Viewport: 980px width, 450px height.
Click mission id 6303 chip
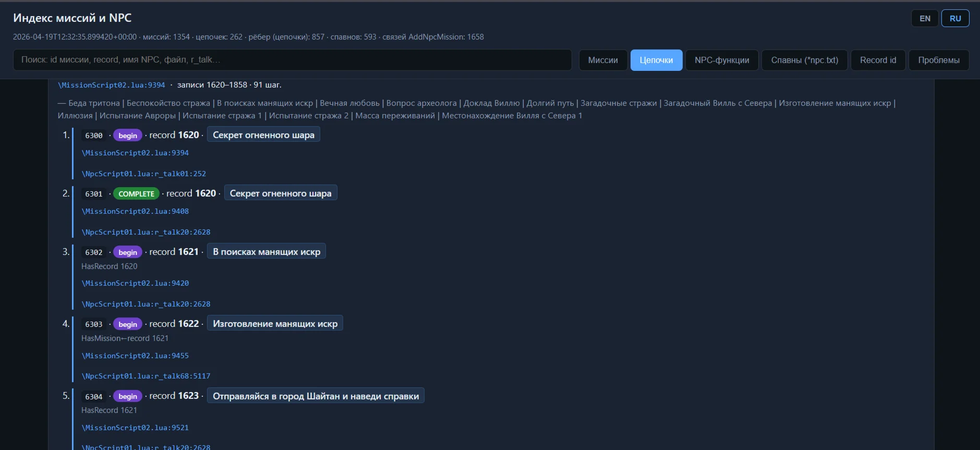pyautogui.click(x=94, y=324)
